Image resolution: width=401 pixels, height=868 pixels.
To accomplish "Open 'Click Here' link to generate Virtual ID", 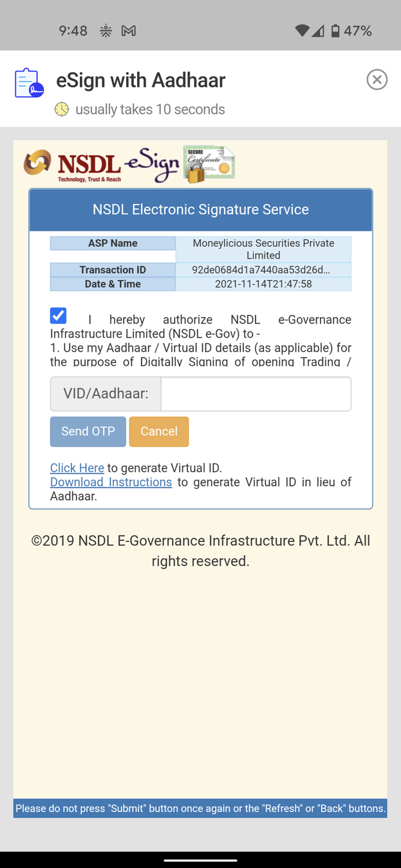I will 77,467.
